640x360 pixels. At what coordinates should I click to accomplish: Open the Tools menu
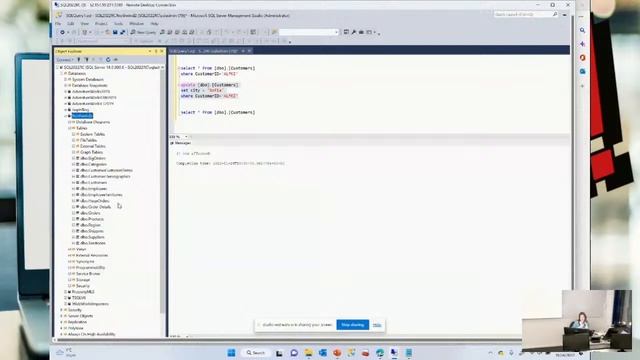(x=118, y=24)
